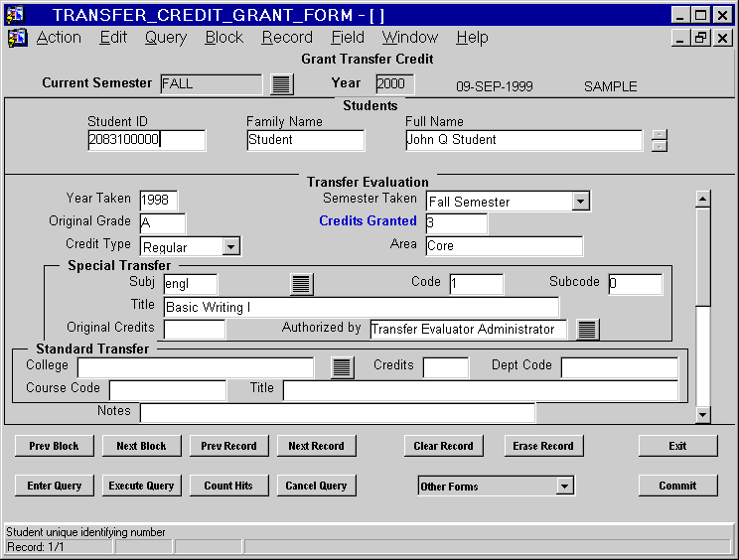Click the Prev Block button

55,446
